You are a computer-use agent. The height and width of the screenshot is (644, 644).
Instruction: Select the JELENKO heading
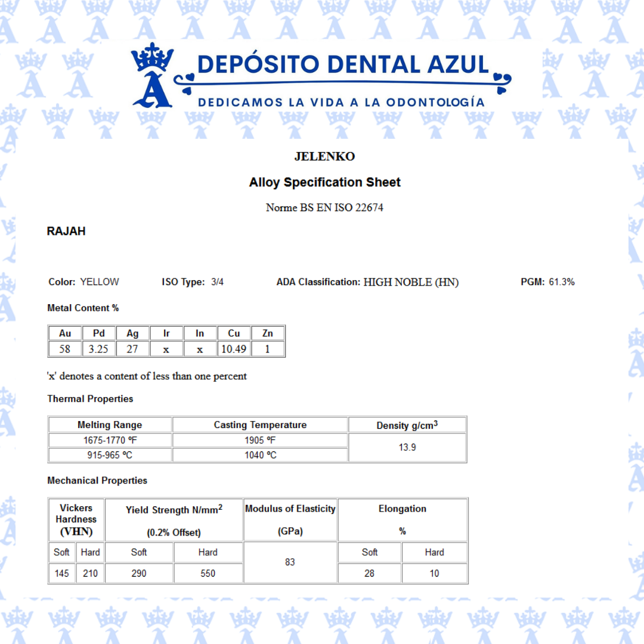(324, 156)
